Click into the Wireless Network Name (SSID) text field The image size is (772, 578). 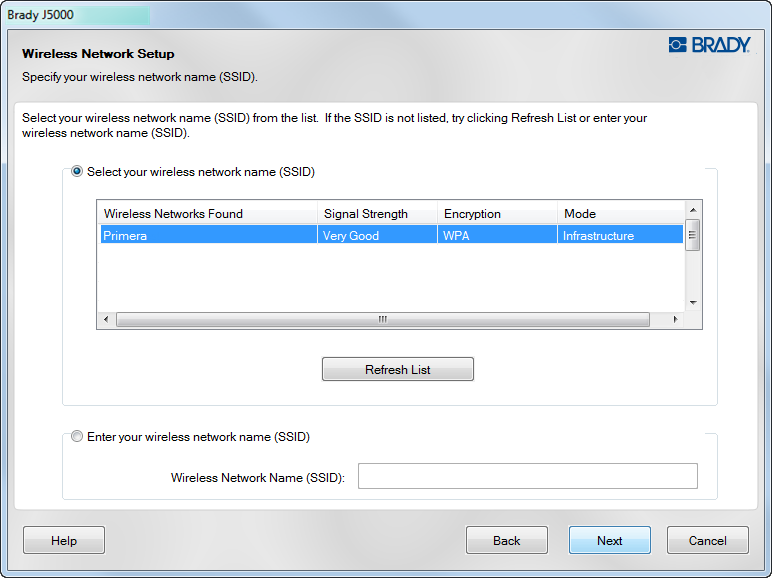point(527,477)
